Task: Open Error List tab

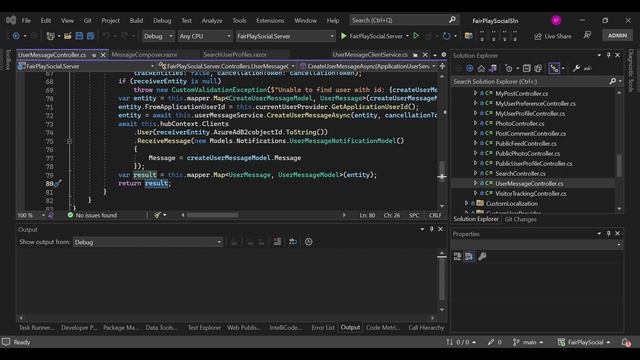Action: pyautogui.click(x=323, y=327)
